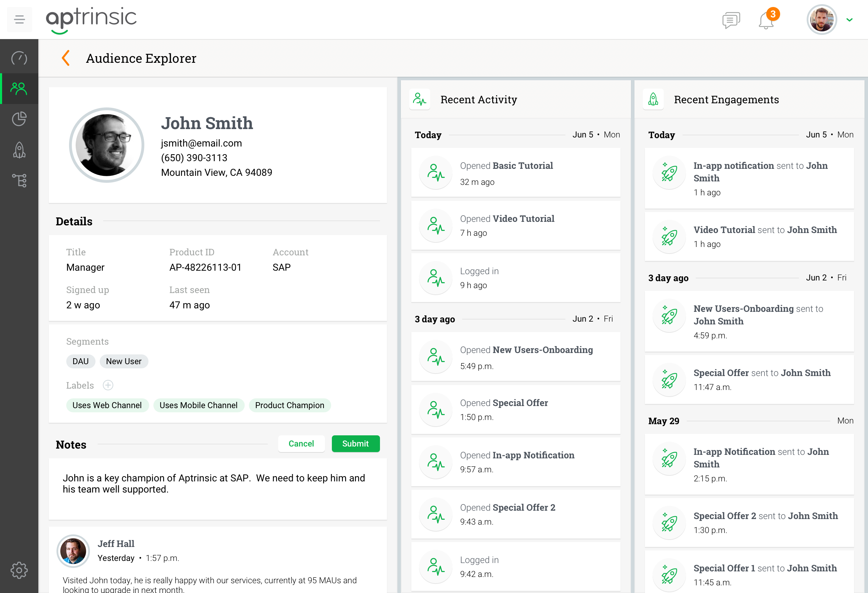Open the Opened Basic Tutorial activity item

click(x=516, y=173)
